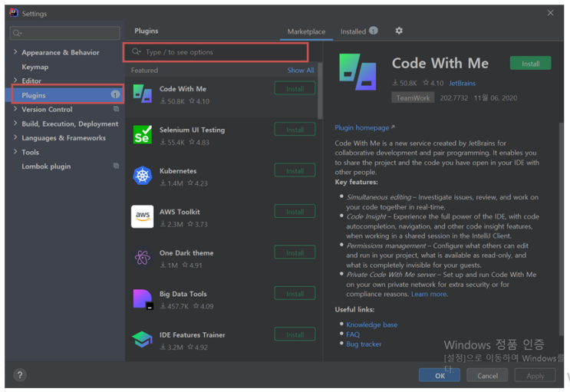Expand the Tools settings node
570x392 pixels.
pos(15,151)
